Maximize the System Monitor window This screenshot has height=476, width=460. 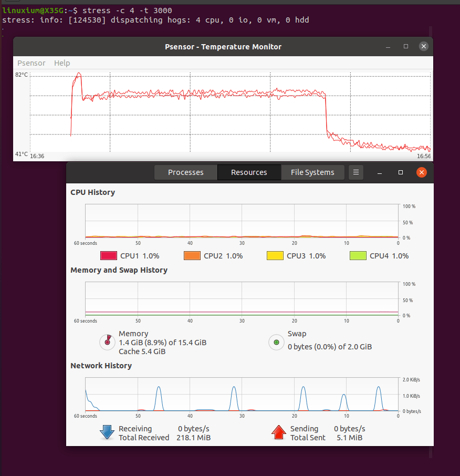(x=401, y=172)
